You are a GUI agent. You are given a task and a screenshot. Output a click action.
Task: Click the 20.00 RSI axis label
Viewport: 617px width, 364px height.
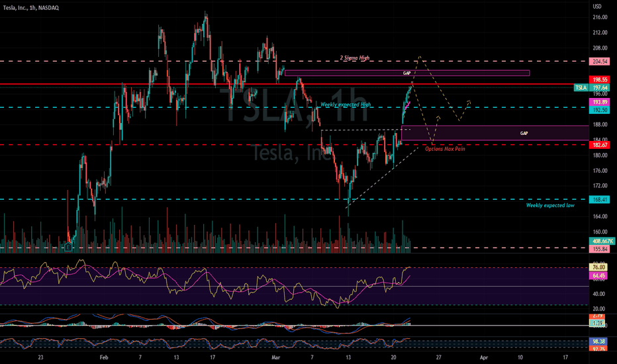tap(599, 309)
